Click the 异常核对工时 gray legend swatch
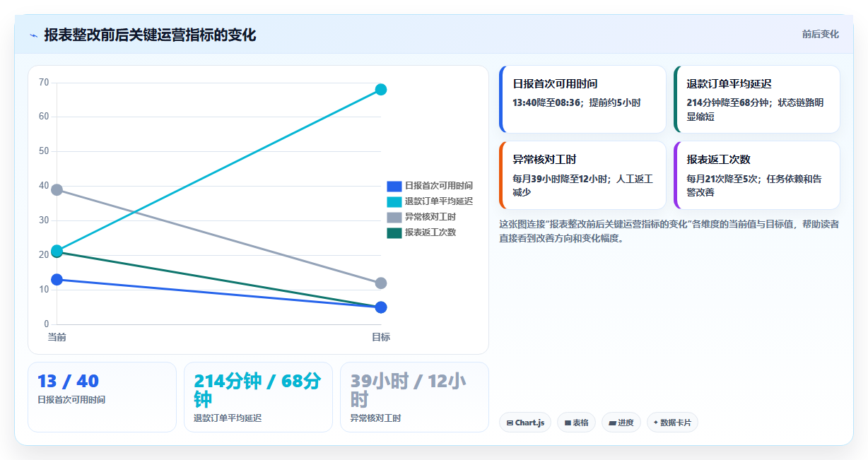The height and width of the screenshot is (460, 868). (394, 217)
